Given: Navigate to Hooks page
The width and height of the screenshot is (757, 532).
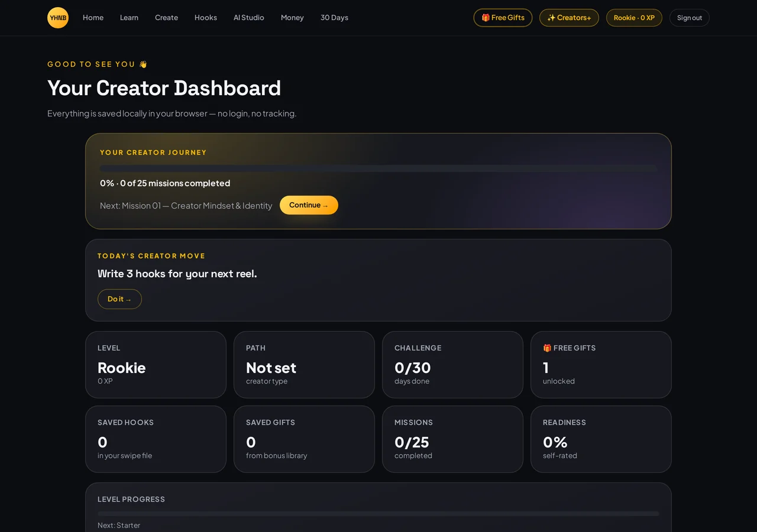Looking at the screenshot, I should click(206, 18).
